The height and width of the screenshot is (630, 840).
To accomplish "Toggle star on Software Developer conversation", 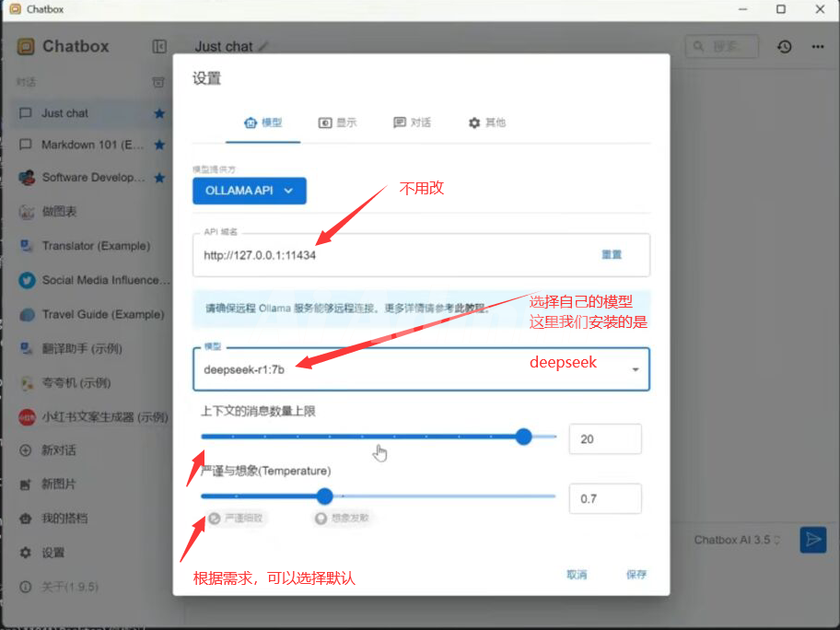I will [159, 177].
